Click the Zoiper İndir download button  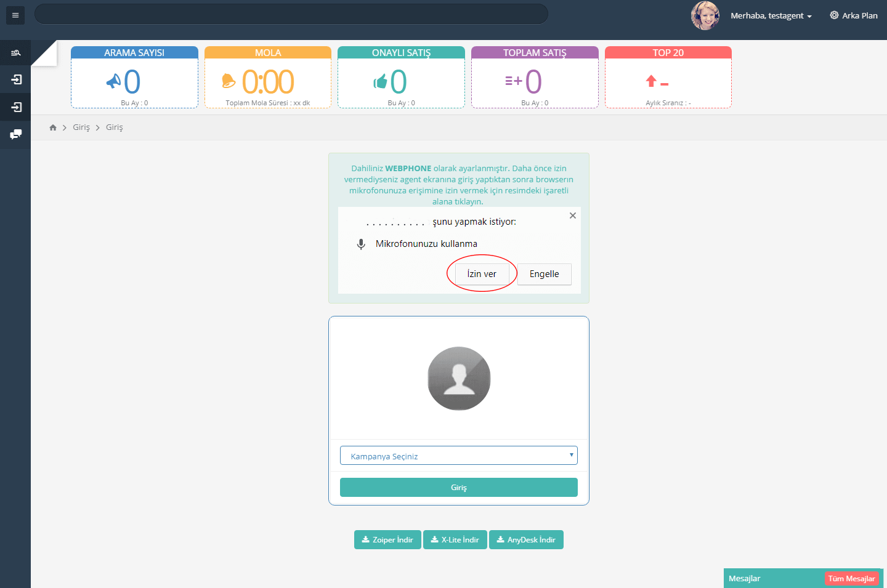387,539
